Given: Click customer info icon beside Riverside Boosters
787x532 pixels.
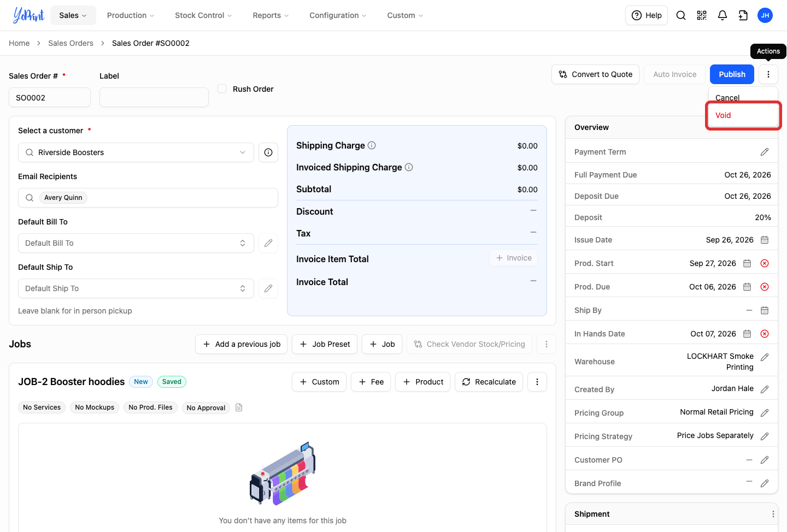Looking at the screenshot, I should [268, 152].
